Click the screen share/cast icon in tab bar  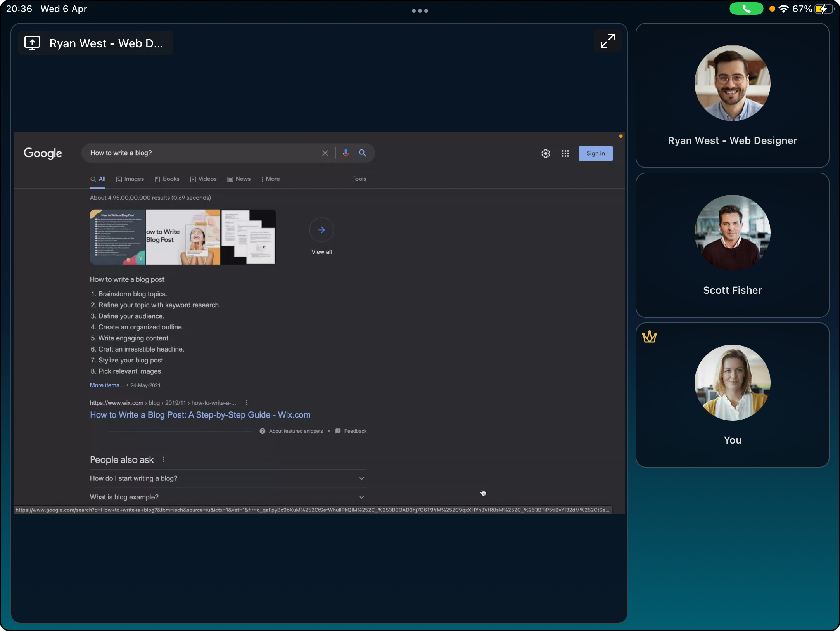click(32, 43)
